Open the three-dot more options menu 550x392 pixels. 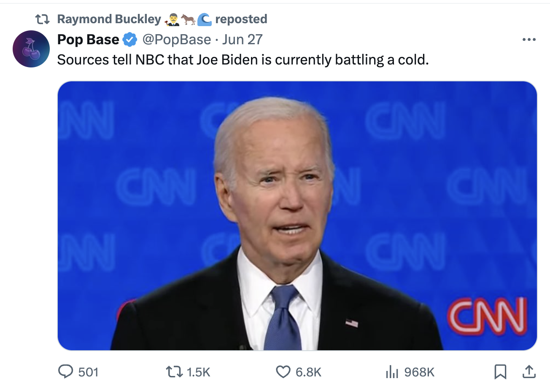pos(529,40)
